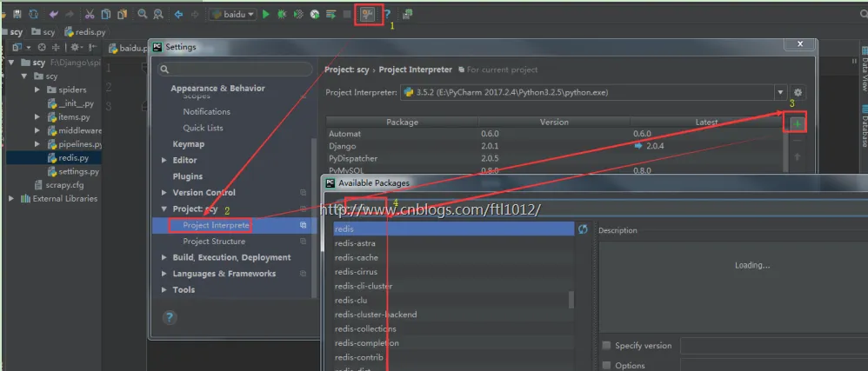Select Project Interpreter in settings tree

point(217,225)
